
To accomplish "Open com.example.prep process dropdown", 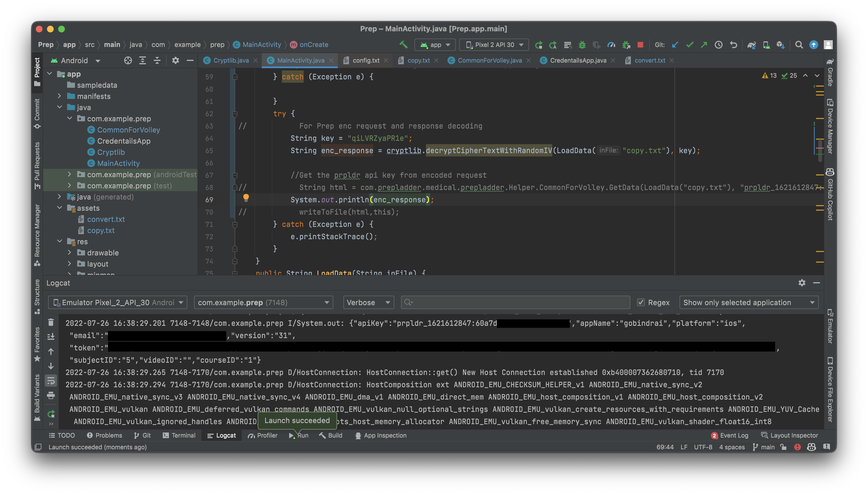I will (263, 302).
